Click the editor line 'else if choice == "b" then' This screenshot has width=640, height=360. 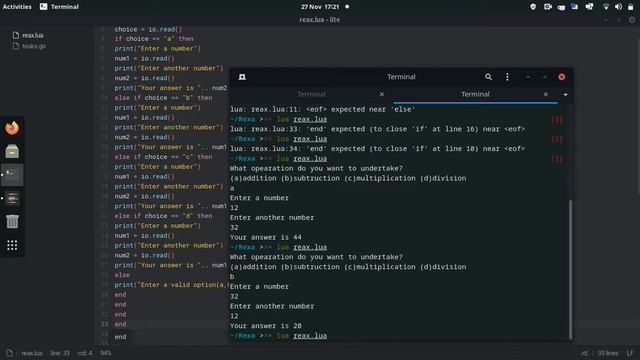[x=163, y=98]
